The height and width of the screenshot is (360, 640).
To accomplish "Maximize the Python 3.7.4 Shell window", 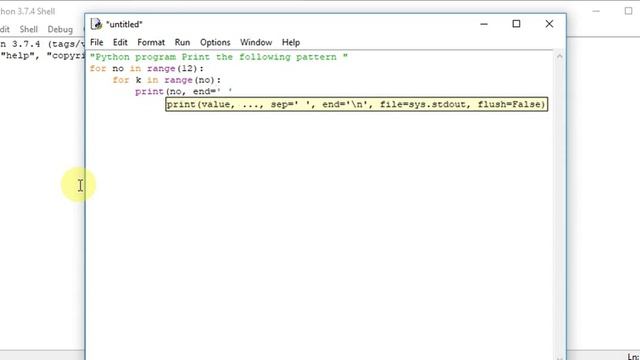I will coord(629,11).
